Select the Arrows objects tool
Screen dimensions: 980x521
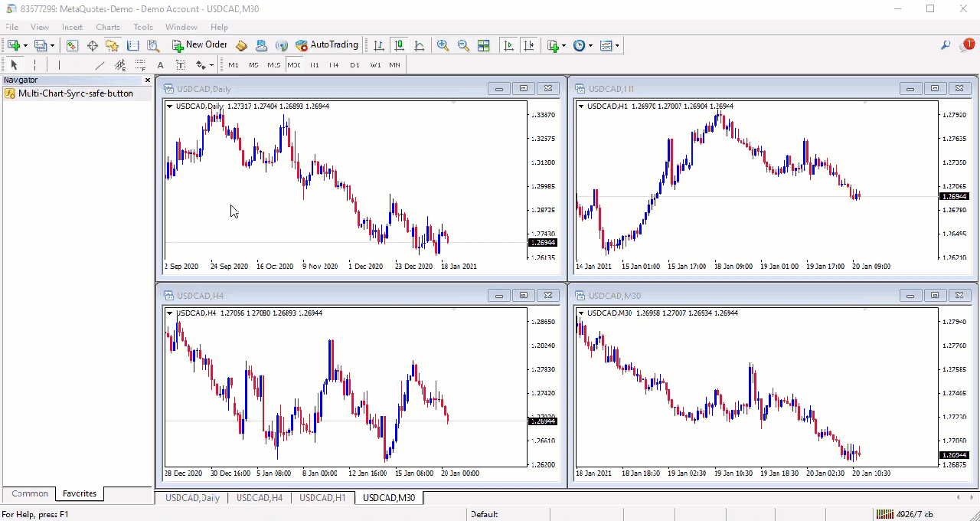pos(201,65)
